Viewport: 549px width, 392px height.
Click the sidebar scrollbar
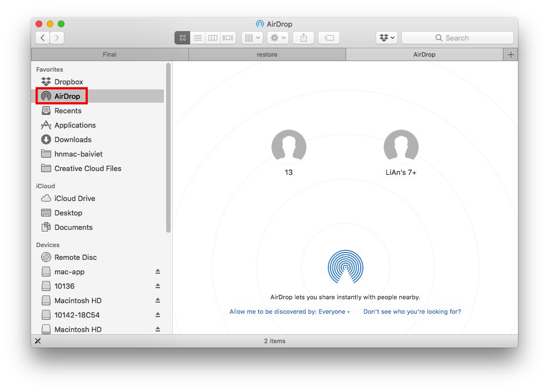click(168, 148)
